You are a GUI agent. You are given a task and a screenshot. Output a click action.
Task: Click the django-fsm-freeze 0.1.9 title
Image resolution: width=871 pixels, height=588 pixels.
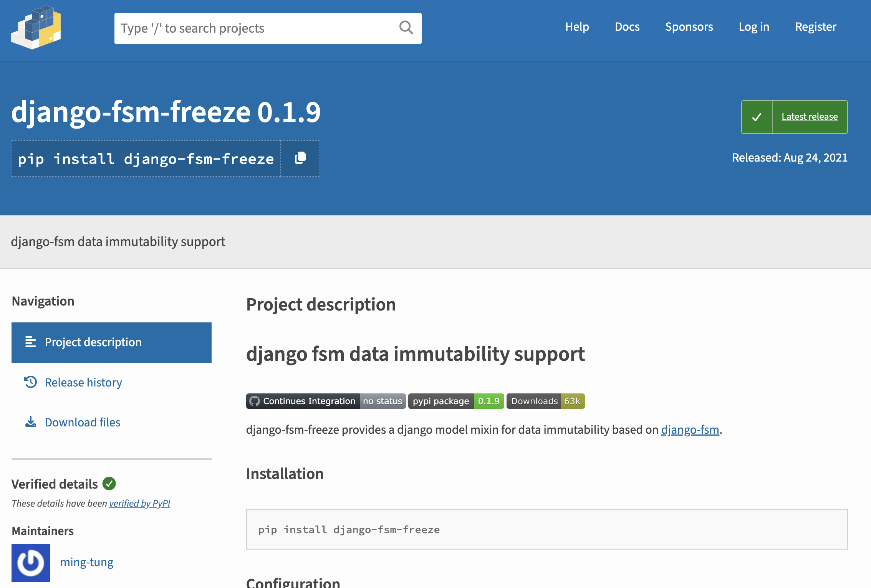click(166, 112)
